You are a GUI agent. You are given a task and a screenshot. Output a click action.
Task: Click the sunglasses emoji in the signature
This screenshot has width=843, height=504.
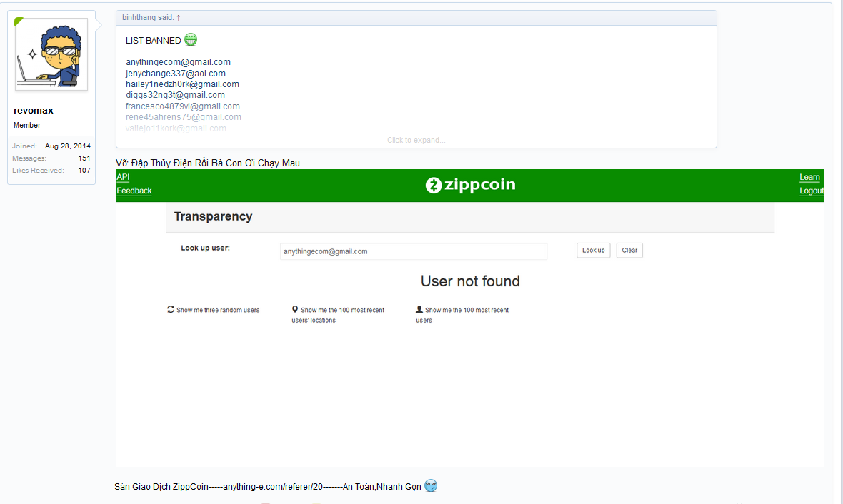click(x=431, y=485)
